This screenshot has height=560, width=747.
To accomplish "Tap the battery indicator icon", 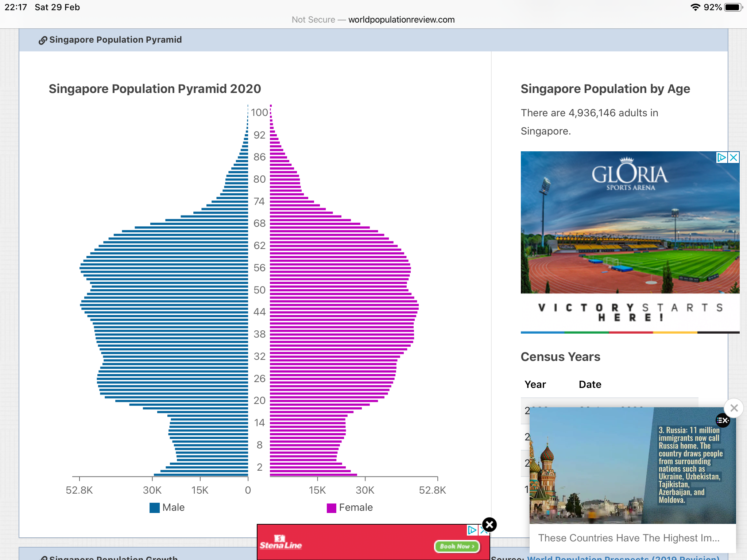I will 733,7.
